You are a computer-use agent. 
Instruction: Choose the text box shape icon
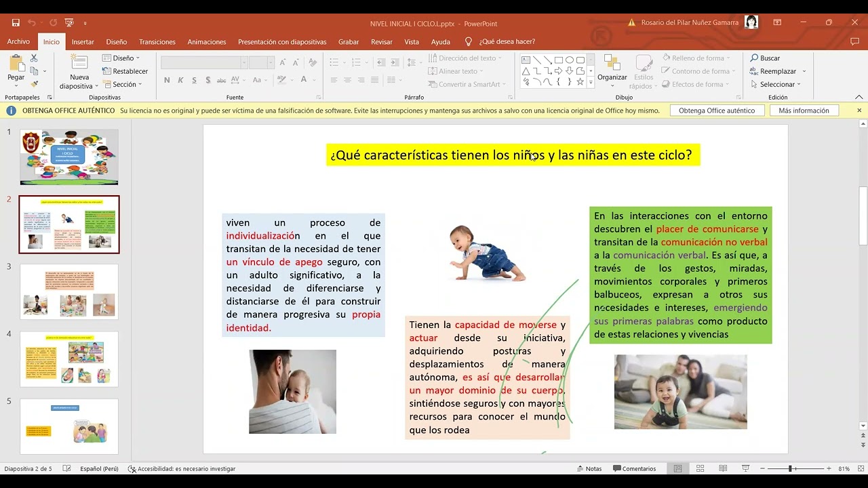(x=526, y=60)
